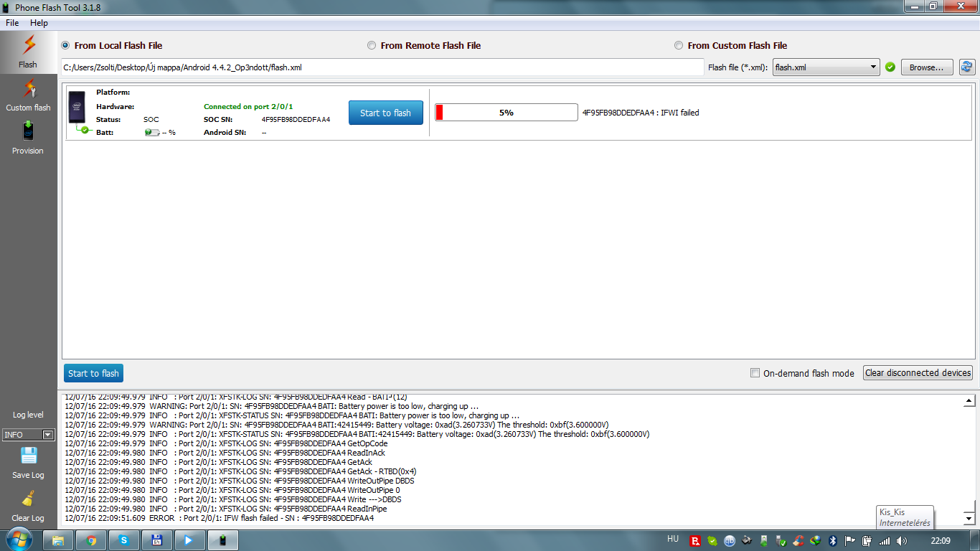This screenshot has width=980, height=551.
Task: Open the Log level INFO dropdown
Action: tap(29, 435)
